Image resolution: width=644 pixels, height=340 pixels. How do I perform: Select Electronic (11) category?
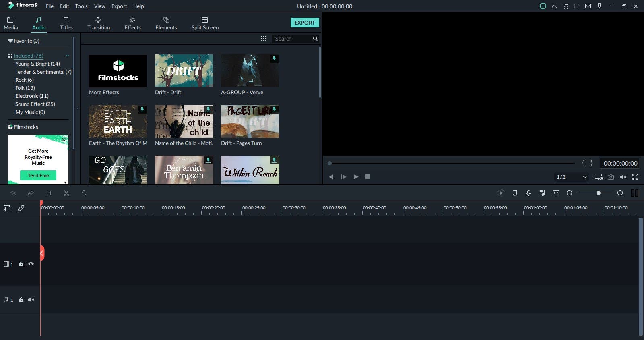click(32, 96)
